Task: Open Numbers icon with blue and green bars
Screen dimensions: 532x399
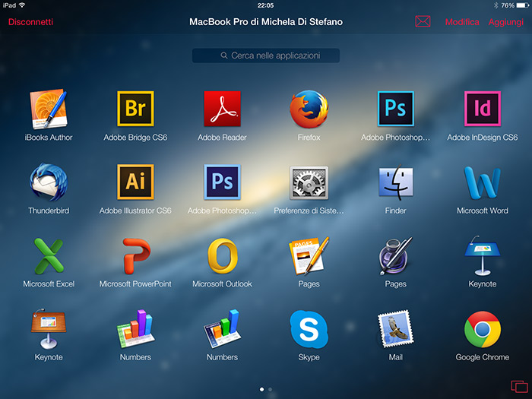Action: pyautogui.click(x=222, y=328)
